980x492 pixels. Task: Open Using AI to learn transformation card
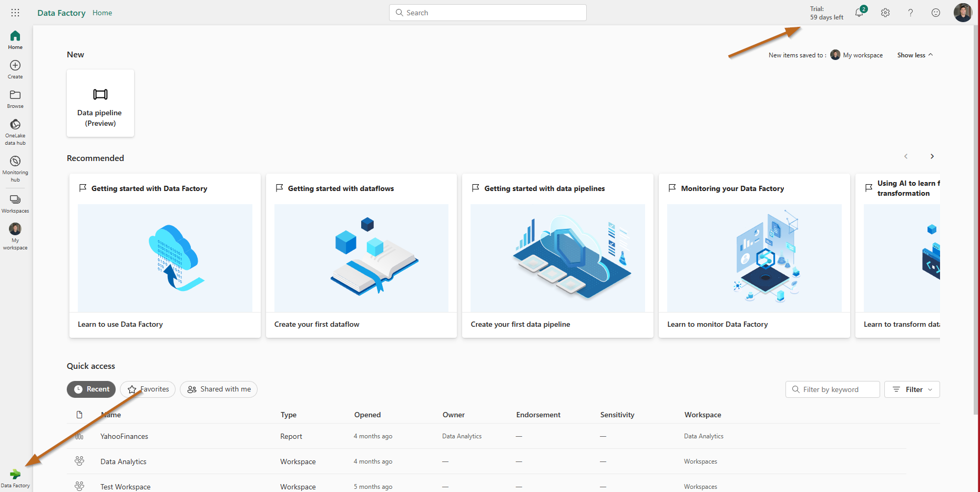point(898,256)
